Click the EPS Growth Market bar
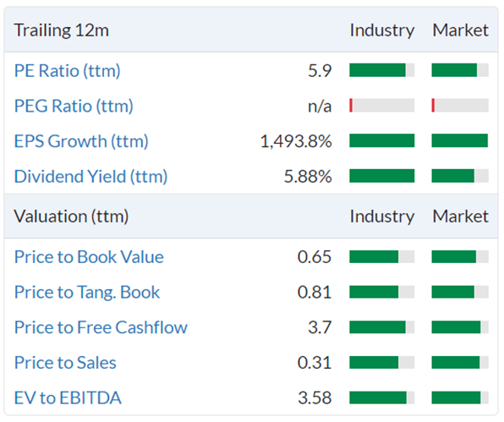This screenshot has width=504, height=422. click(460, 140)
